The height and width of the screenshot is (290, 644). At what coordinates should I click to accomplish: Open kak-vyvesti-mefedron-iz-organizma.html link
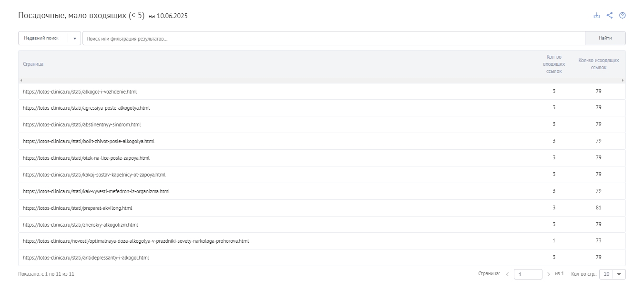tap(96, 191)
